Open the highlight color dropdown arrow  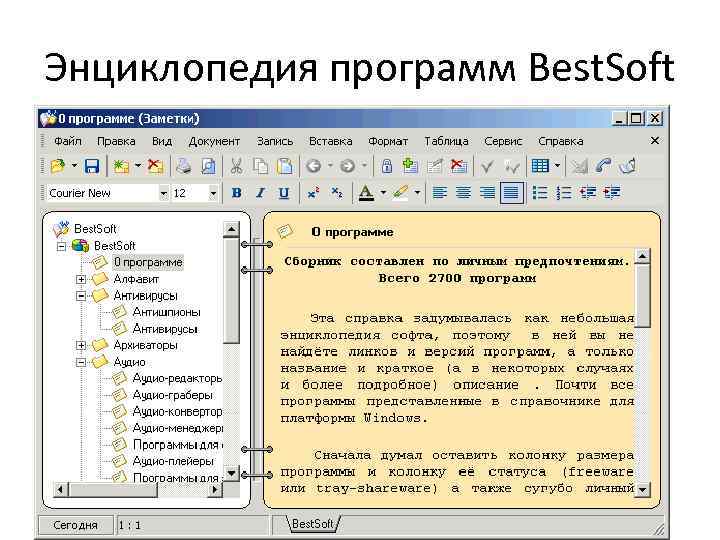pos(417,193)
